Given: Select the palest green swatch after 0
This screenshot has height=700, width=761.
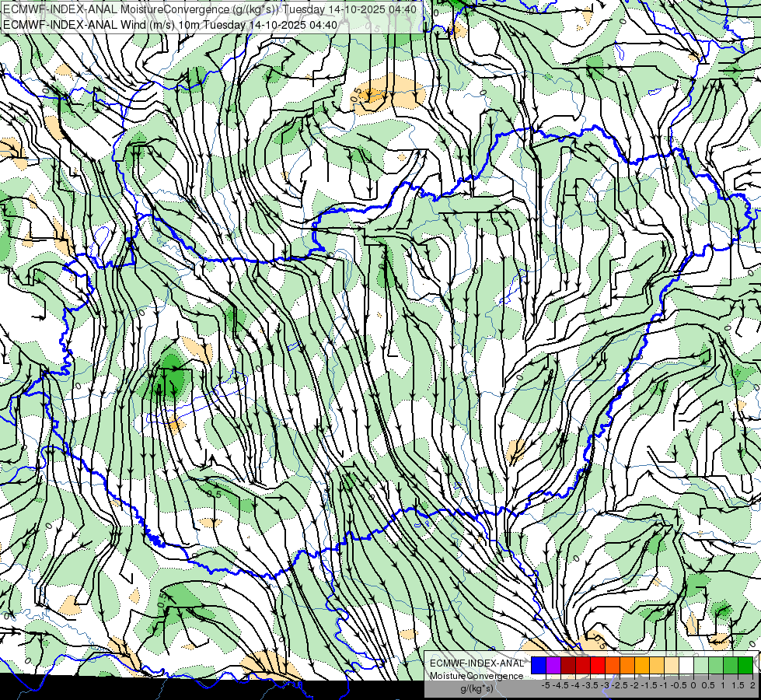Looking at the screenshot, I should (x=701, y=665).
